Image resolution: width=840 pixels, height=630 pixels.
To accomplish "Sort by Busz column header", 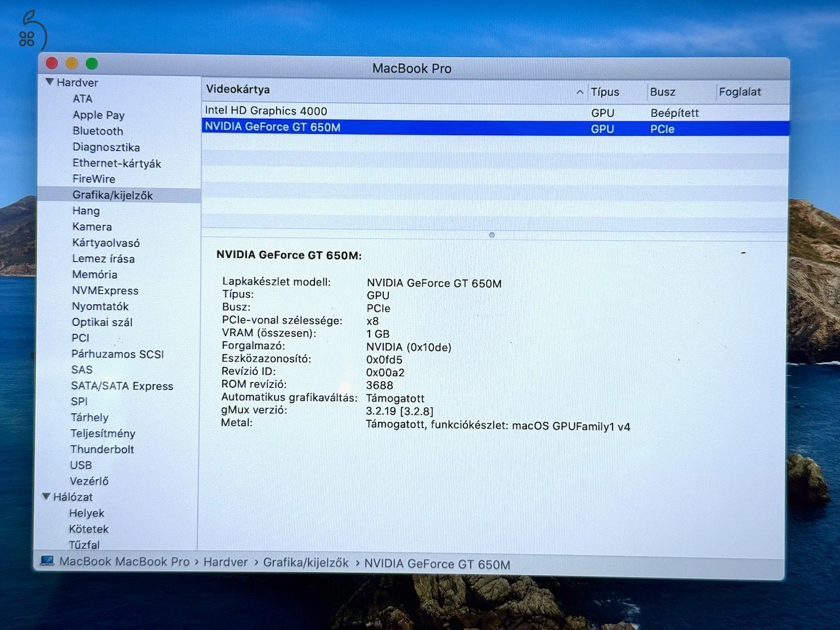I will (662, 92).
